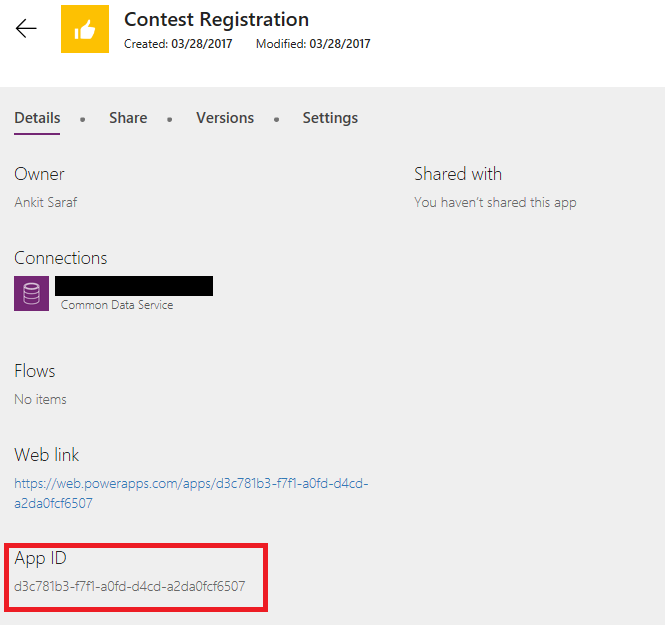Open the web.powerapps.com web link
Screen dimensions: 665x625
[x=191, y=493]
